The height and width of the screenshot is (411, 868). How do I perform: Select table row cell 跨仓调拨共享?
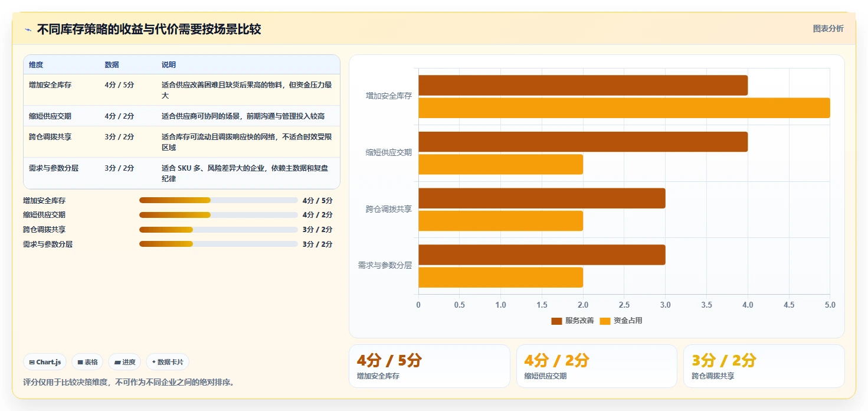coord(50,137)
